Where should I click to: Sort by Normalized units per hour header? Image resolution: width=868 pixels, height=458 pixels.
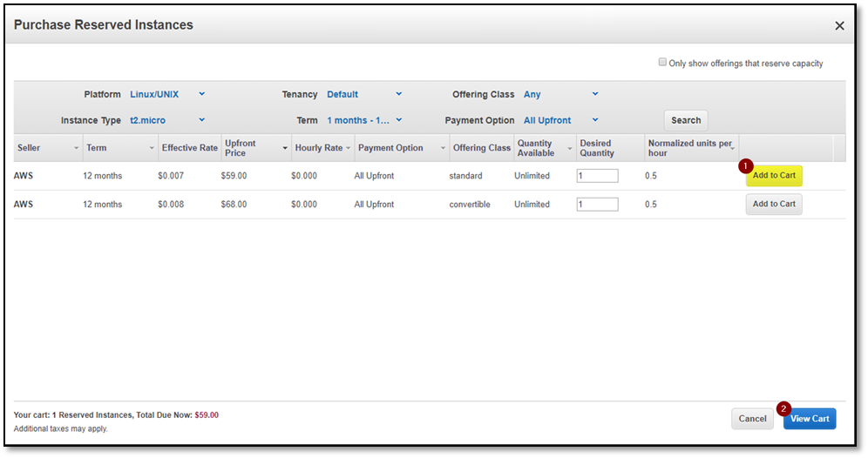click(x=691, y=148)
